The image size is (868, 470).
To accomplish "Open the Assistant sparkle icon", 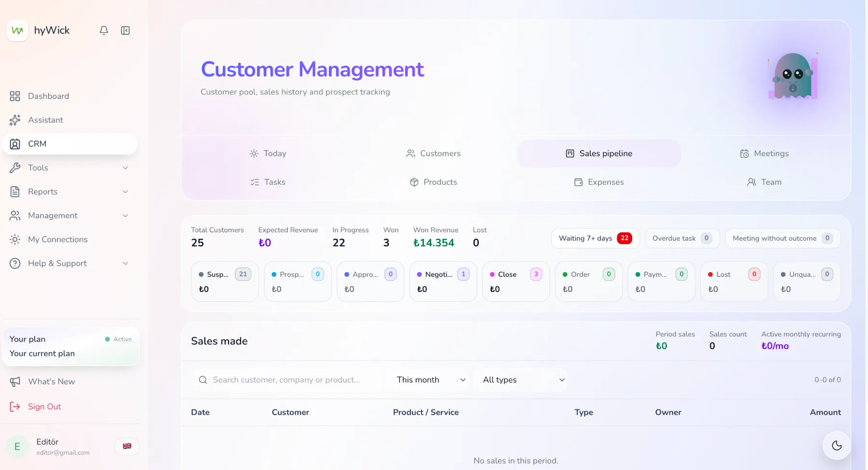I will coord(15,120).
